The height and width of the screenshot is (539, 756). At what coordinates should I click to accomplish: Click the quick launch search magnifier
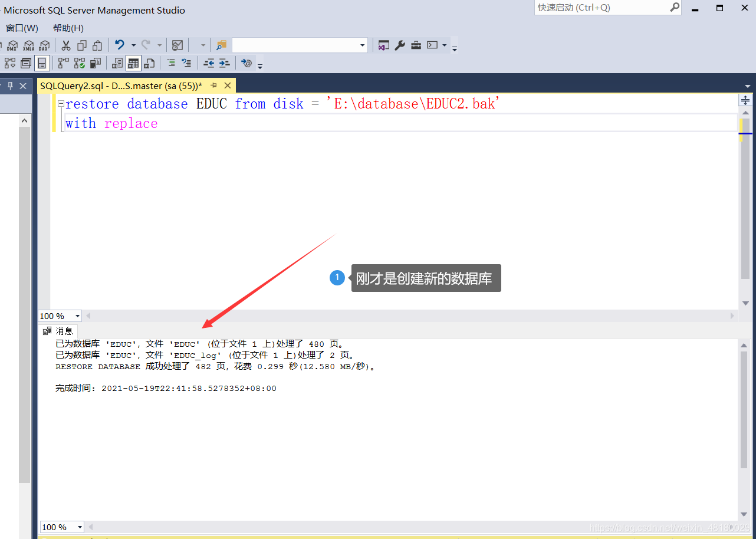point(675,8)
